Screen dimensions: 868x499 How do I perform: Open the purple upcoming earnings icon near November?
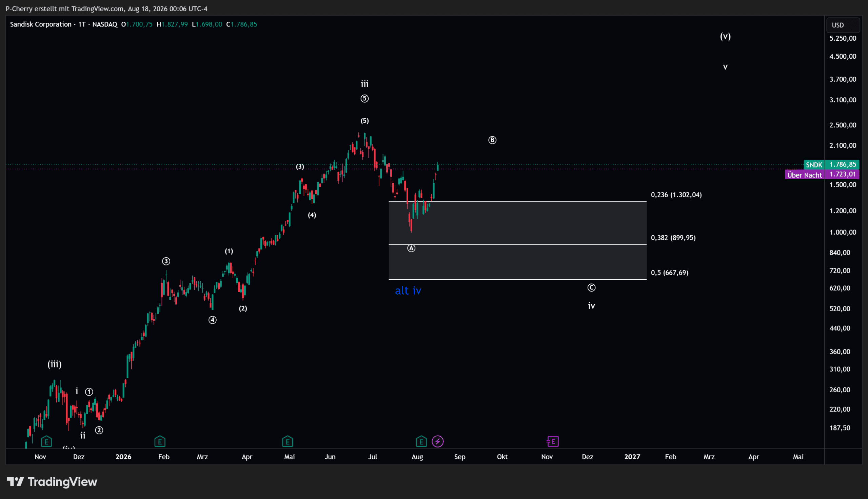click(553, 441)
